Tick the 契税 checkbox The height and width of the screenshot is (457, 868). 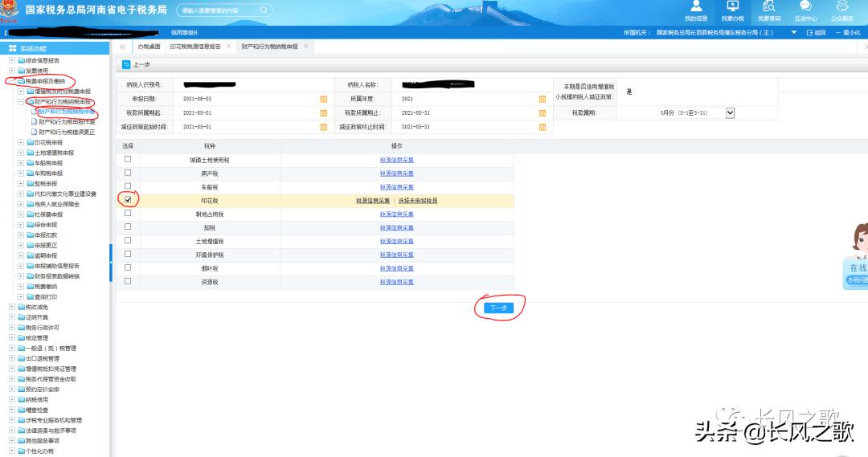tap(128, 226)
